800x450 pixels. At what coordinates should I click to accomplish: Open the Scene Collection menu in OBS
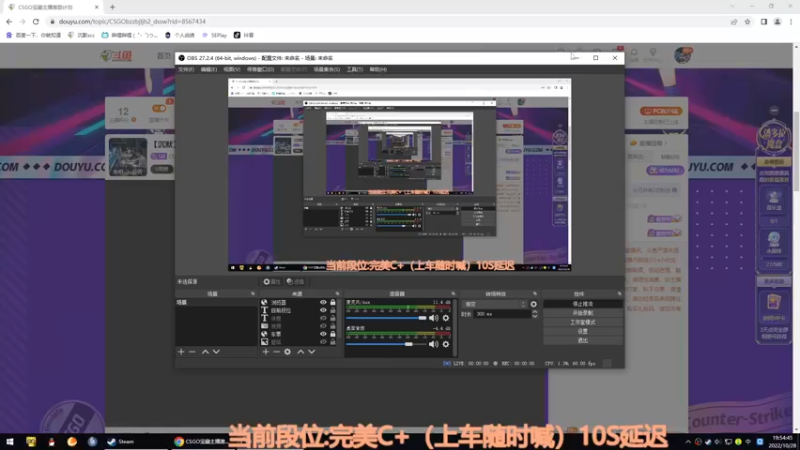[x=327, y=69]
